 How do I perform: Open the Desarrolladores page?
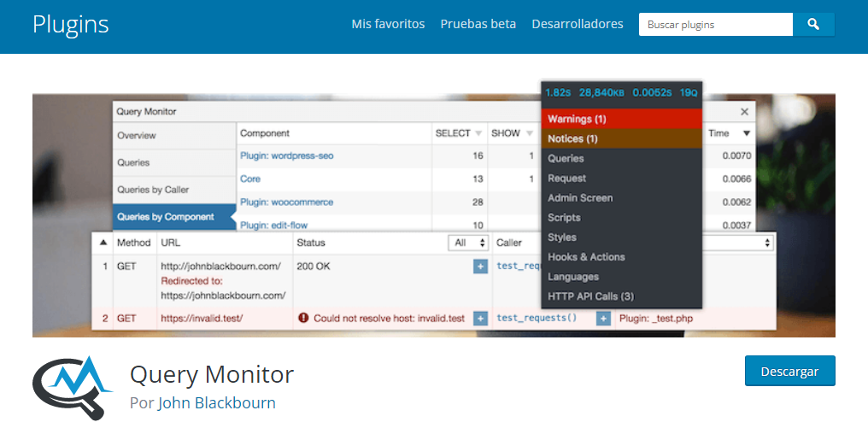coord(578,25)
